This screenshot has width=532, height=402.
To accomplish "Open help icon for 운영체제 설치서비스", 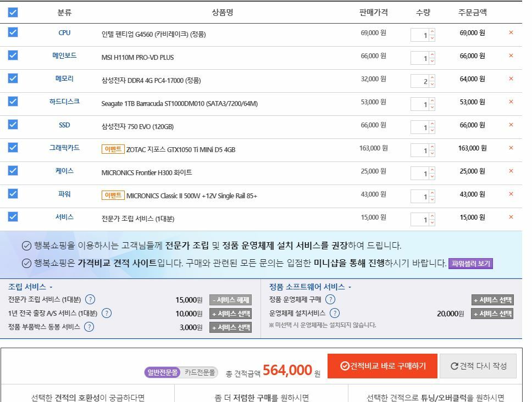I will [335, 313].
